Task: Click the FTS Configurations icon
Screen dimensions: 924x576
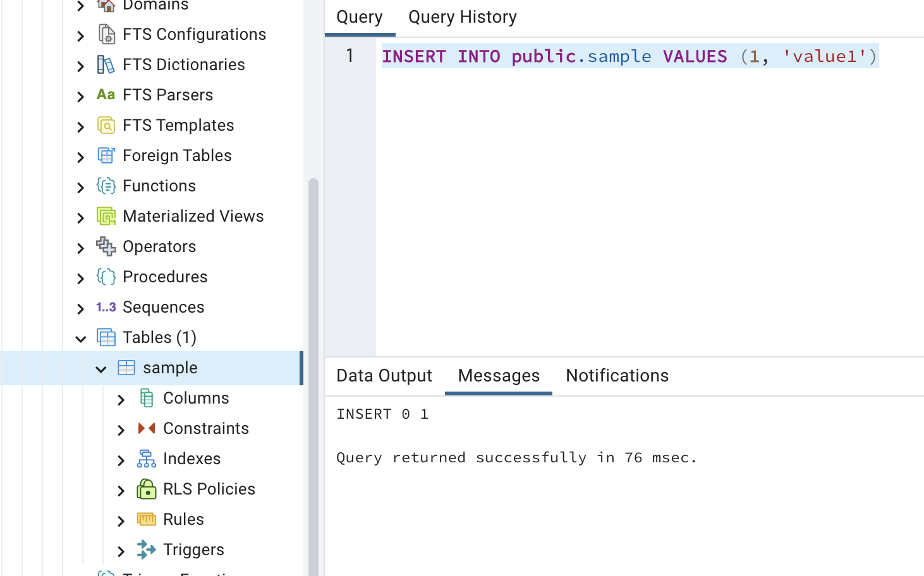Action: (x=106, y=34)
